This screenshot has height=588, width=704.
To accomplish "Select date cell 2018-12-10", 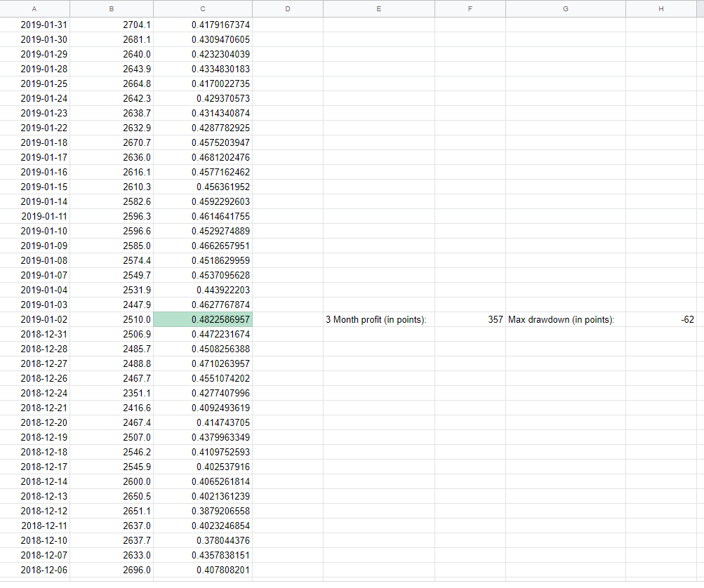I will tap(34, 540).
